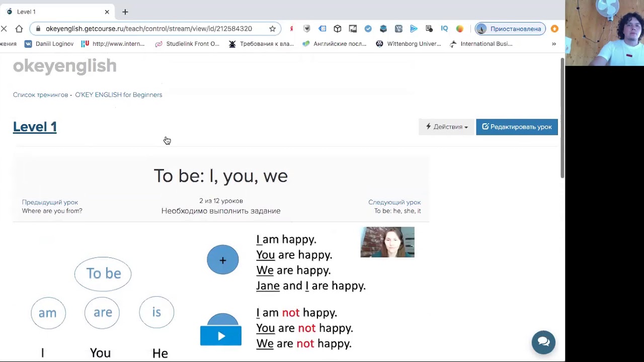The width and height of the screenshot is (644, 362).
Task: Click the title 'To be: I, you, we'
Action: (x=221, y=176)
